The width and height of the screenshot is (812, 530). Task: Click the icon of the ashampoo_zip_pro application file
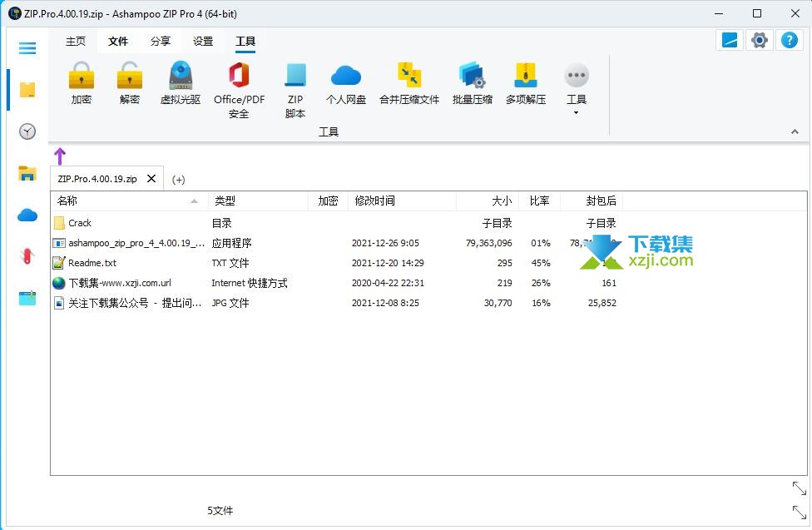pyautogui.click(x=59, y=243)
